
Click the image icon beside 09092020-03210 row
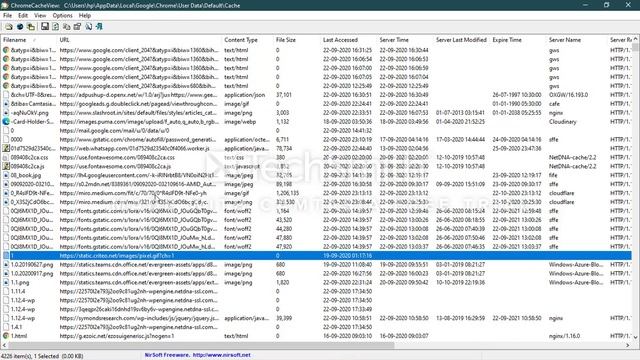(x=6, y=184)
